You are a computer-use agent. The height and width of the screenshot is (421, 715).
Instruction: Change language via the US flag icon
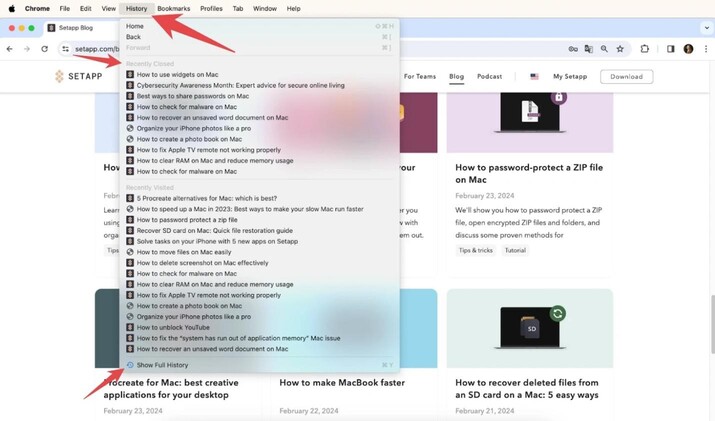534,77
